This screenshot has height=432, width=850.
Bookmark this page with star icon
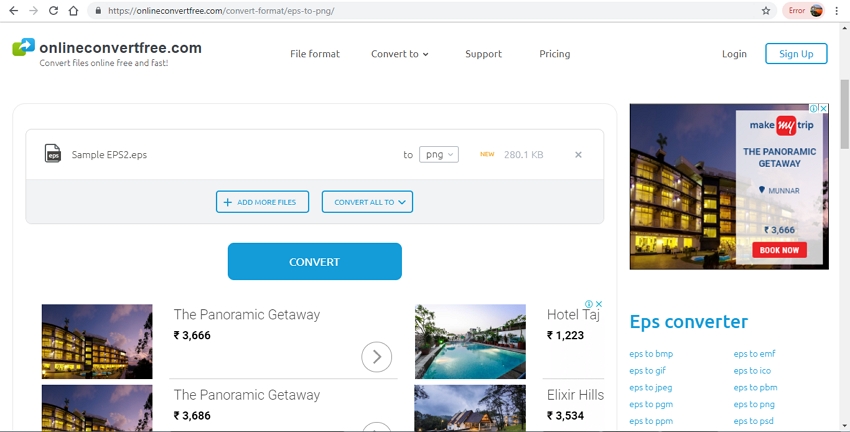(766, 11)
